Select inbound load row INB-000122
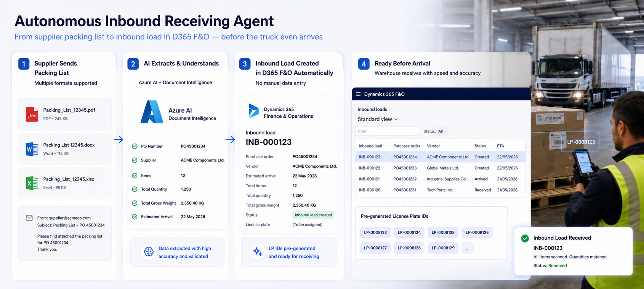Screen dimensions: 644x289 click(440, 168)
